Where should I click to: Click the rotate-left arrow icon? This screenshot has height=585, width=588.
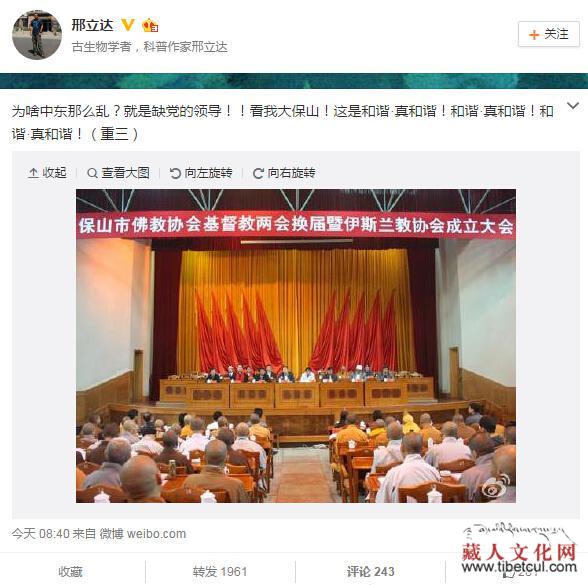[x=175, y=173]
